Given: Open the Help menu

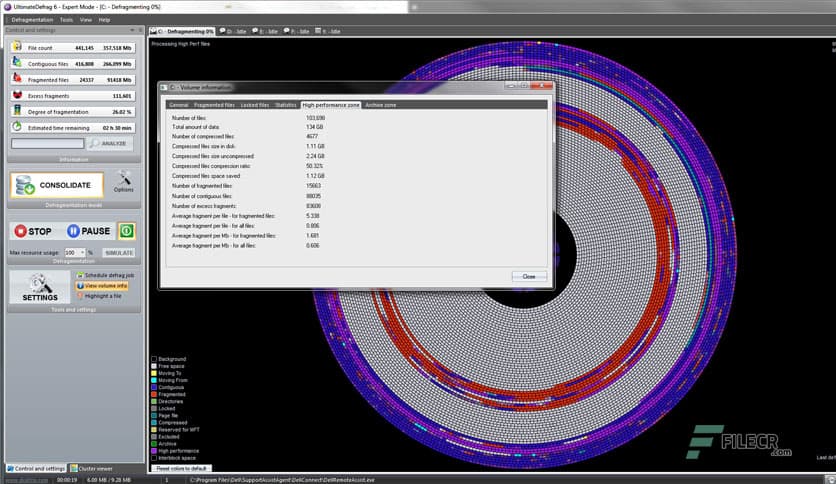Looking at the screenshot, I should (104, 20).
